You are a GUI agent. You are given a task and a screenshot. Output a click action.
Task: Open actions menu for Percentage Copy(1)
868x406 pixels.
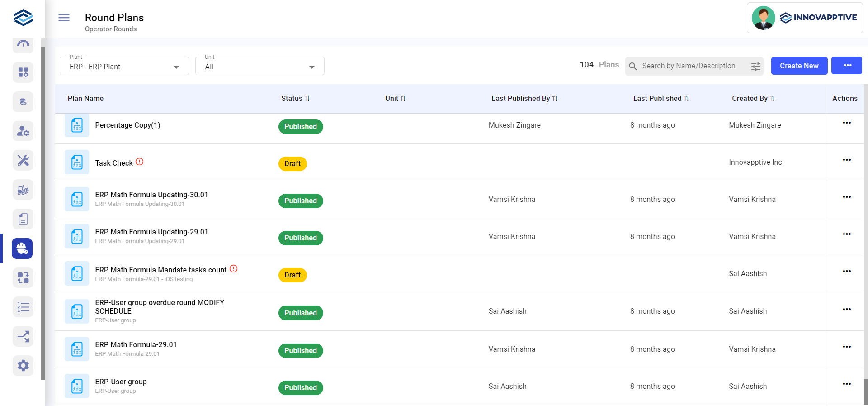point(846,123)
